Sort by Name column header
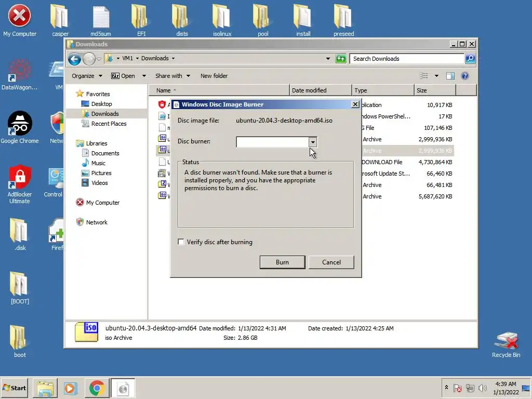Viewport: 532px width, 399px height. [219, 90]
